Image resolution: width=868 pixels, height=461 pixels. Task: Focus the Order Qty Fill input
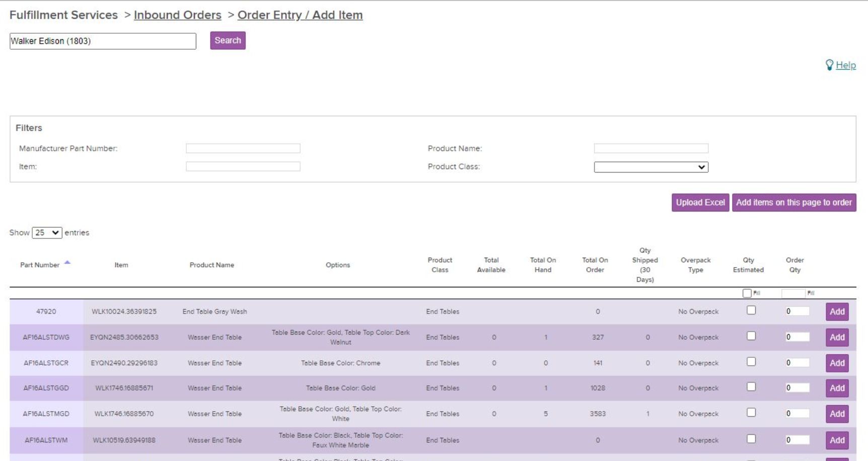[x=793, y=293]
